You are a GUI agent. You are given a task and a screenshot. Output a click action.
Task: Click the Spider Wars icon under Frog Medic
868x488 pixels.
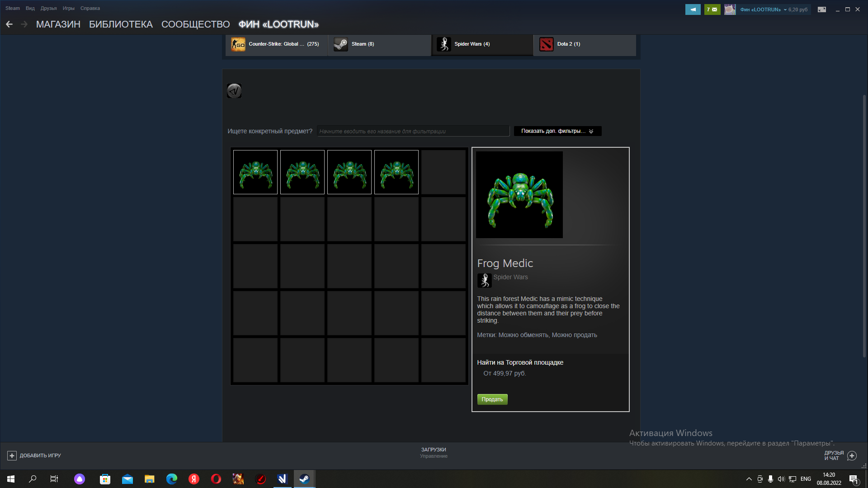click(485, 281)
